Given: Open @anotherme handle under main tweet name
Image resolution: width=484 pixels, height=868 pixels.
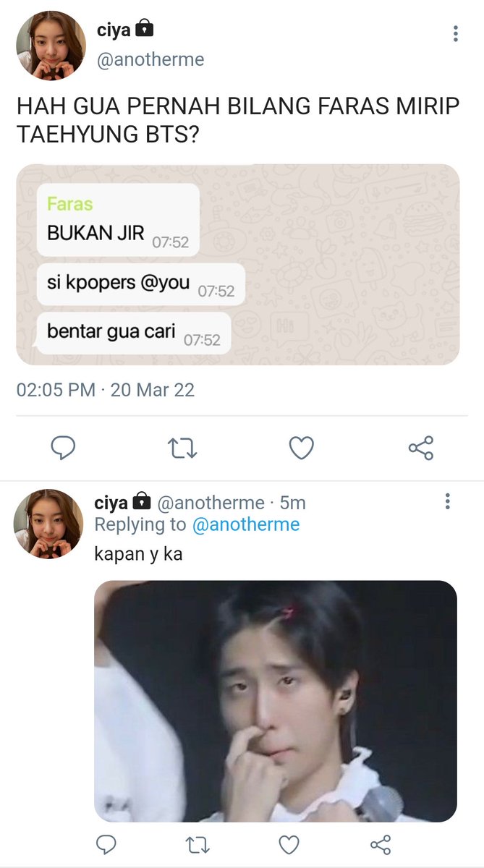Looking at the screenshot, I should 150,59.
